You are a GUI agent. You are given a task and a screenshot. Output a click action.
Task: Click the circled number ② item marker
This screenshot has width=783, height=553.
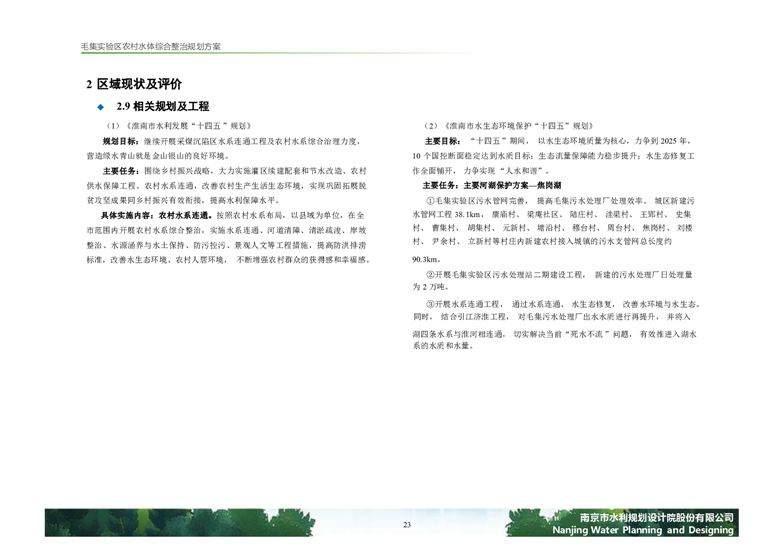[x=431, y=274]
